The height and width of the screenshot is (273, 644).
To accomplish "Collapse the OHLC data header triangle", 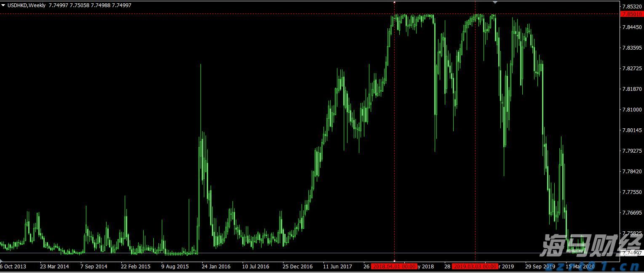I will point(4,5).
